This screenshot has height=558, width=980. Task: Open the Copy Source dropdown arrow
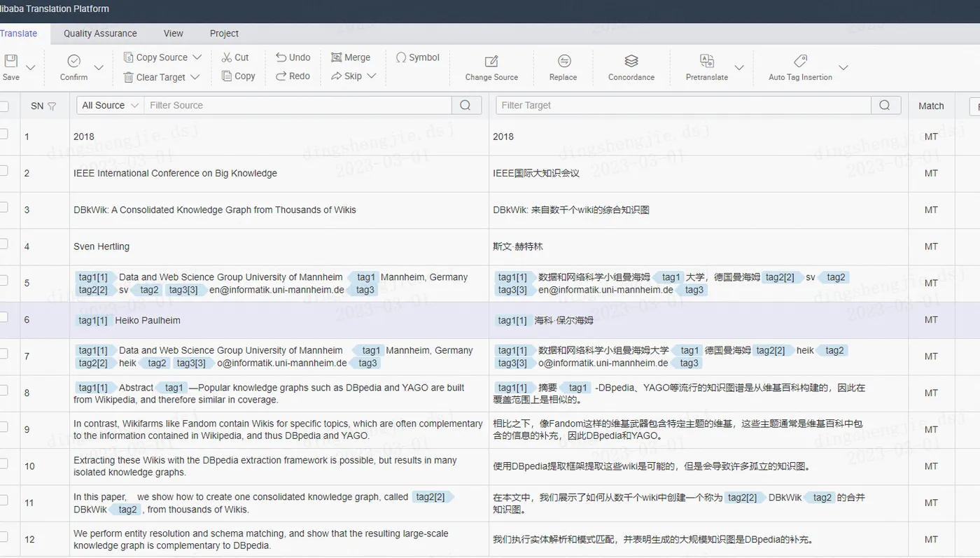coord(197,57)
